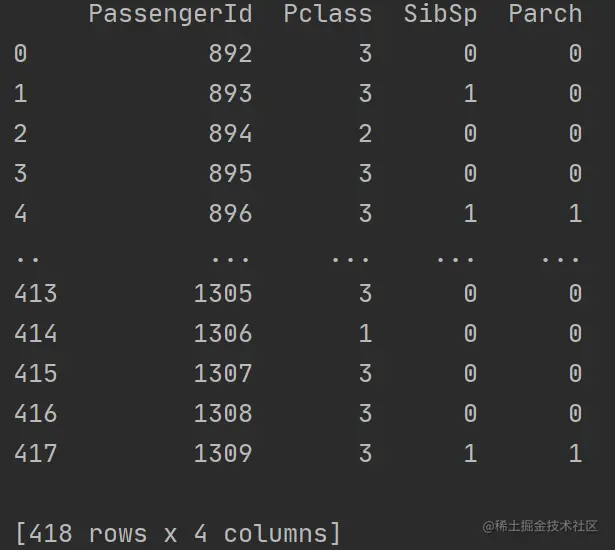Click the PassengerId value 894
The width and height of the screenshot is (615, 550).
click(x=230, y=134)
